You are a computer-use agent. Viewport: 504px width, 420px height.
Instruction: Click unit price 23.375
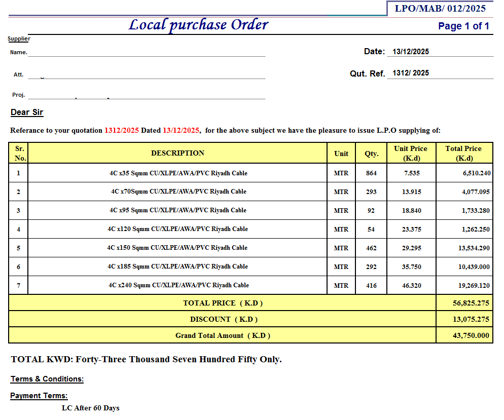[x=412, y=230]
